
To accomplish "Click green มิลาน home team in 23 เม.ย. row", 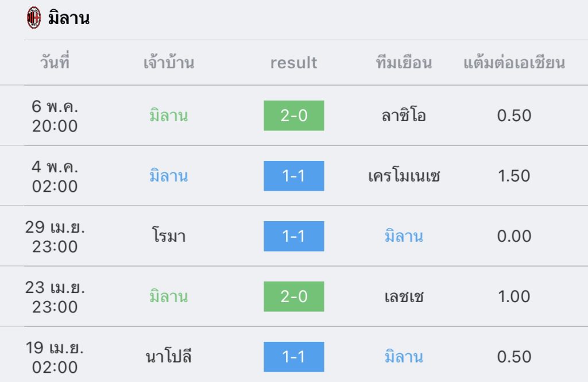I will [169, 296].
